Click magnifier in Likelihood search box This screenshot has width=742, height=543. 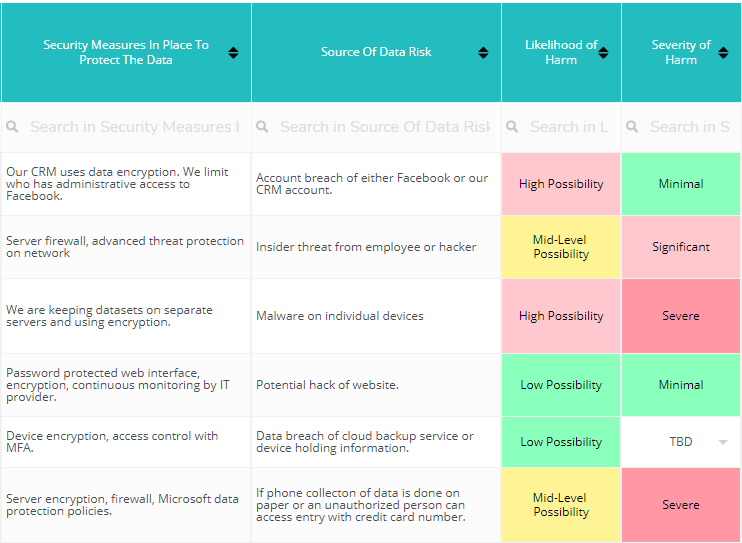512,127
